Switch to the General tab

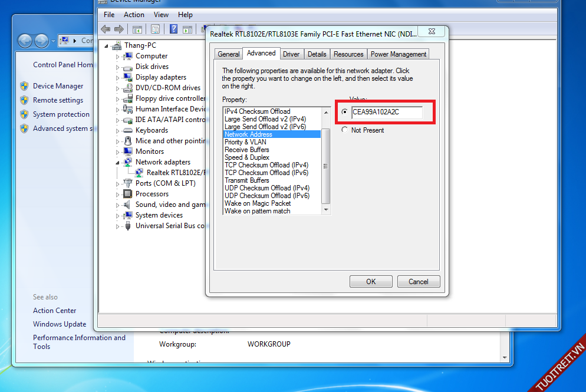tap(228, 54)
